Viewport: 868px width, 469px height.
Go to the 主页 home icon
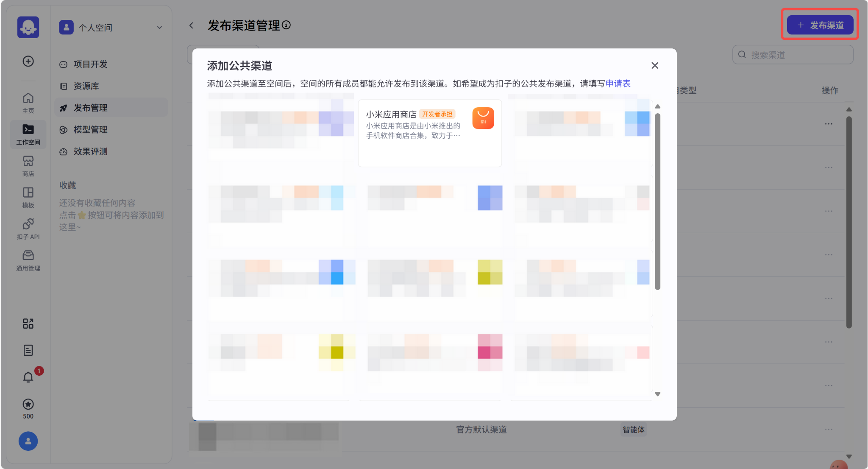click(x=28, y=103)
